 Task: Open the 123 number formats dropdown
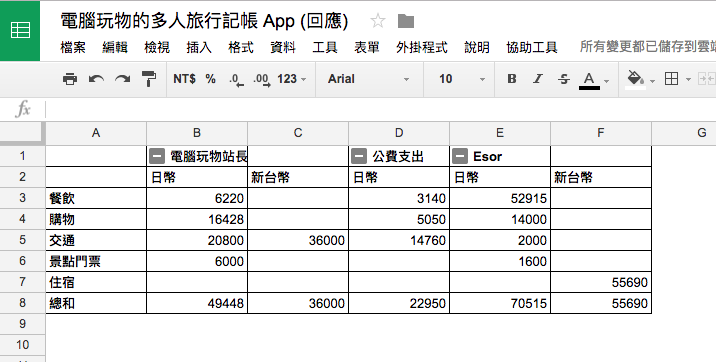click(x=291, y=79)
